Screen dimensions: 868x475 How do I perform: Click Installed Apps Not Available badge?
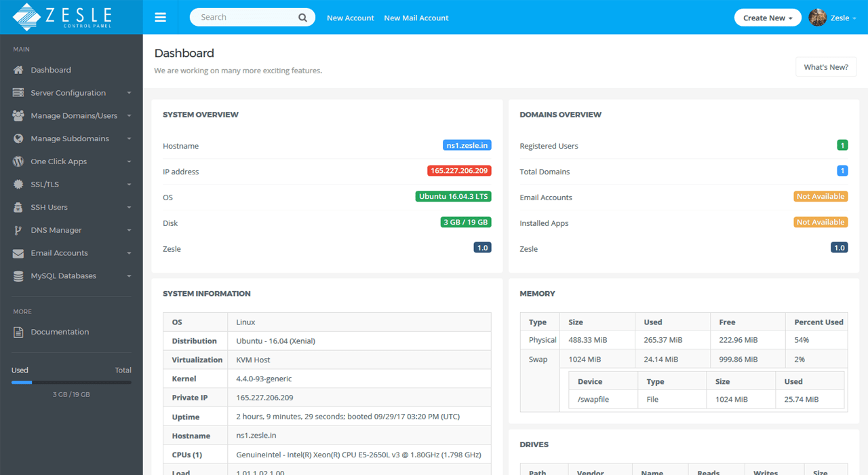tap(821, 223)
